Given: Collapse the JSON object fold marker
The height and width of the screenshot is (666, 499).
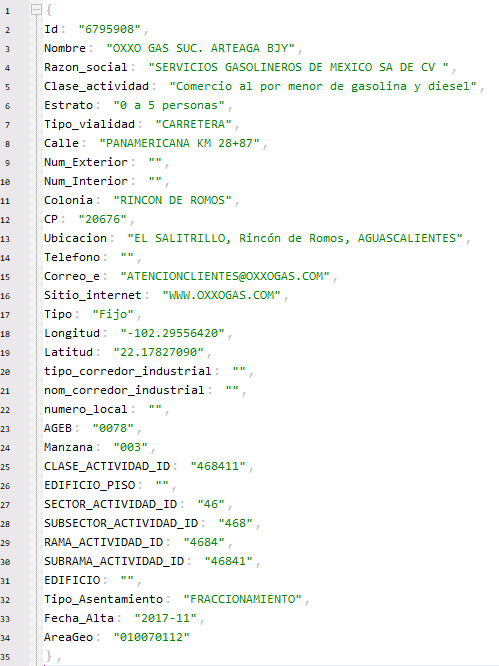Looking at the screenshot, I should (x=37, y=10).
